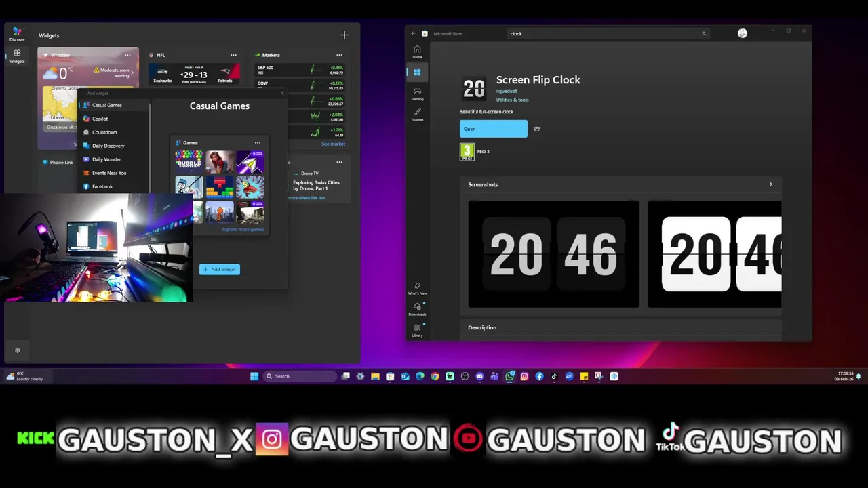
Task: Open Google Chrome from the taskbar
Action: 435,376
